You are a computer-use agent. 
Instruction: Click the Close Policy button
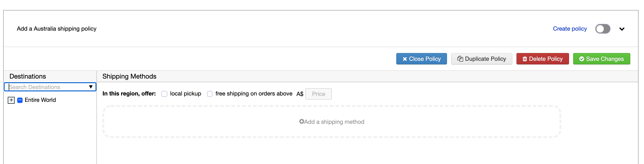click(421, 59)
